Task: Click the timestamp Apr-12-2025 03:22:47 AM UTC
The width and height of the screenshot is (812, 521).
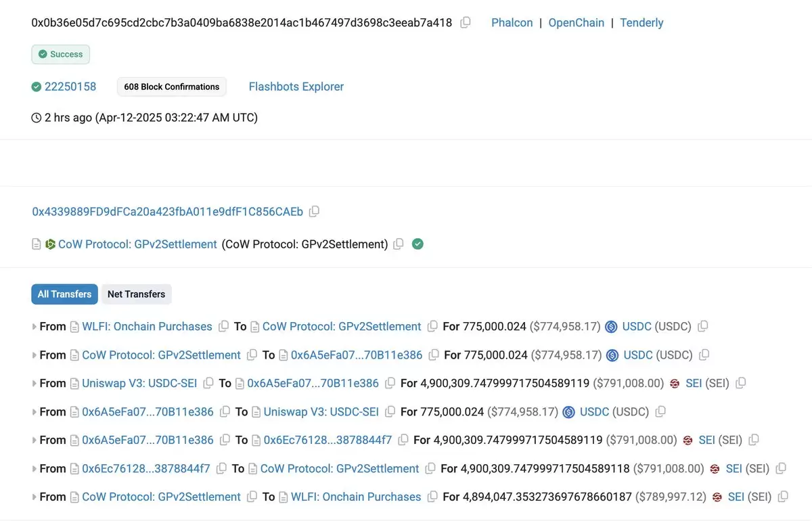Action: [177, 118]
